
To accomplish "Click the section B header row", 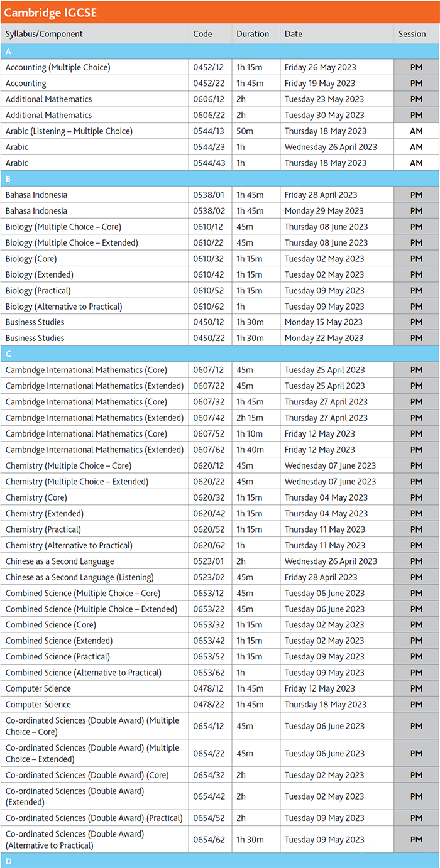I will pyautogui.click(x=220, y=179).
